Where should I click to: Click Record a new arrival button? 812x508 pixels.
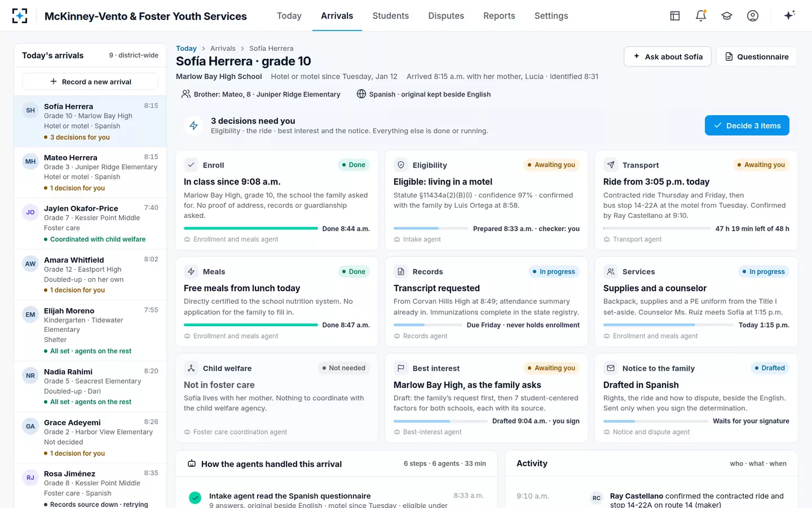[90, 81]
